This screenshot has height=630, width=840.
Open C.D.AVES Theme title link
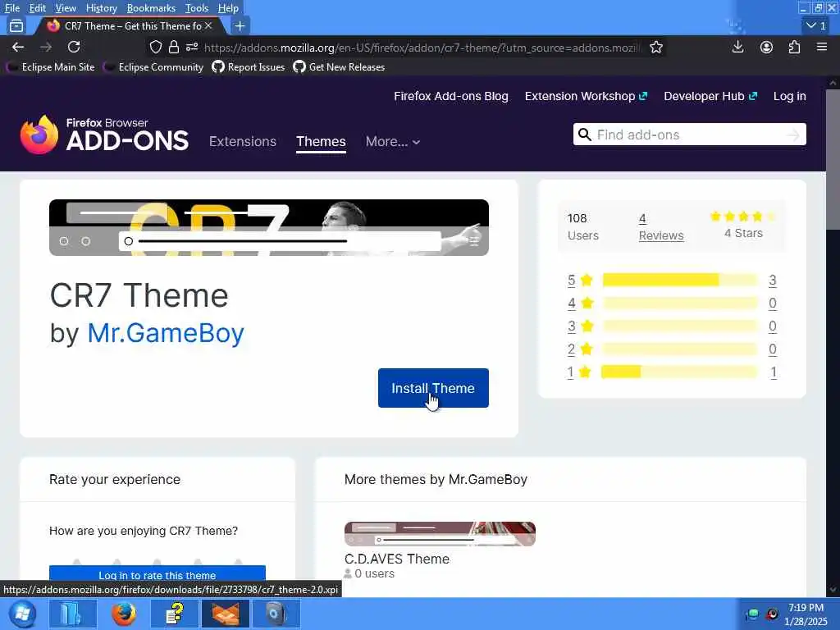tap(397, 559)
